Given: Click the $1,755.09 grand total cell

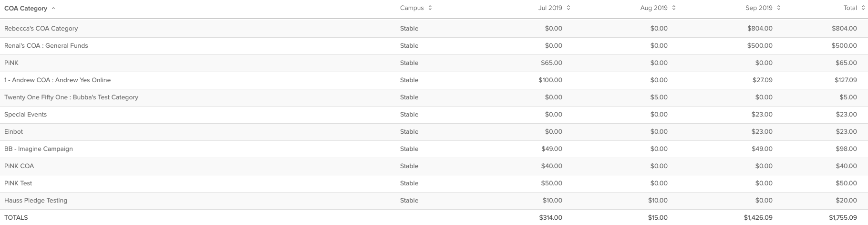Looking at the screenshot, I should (x=843, y=218).
